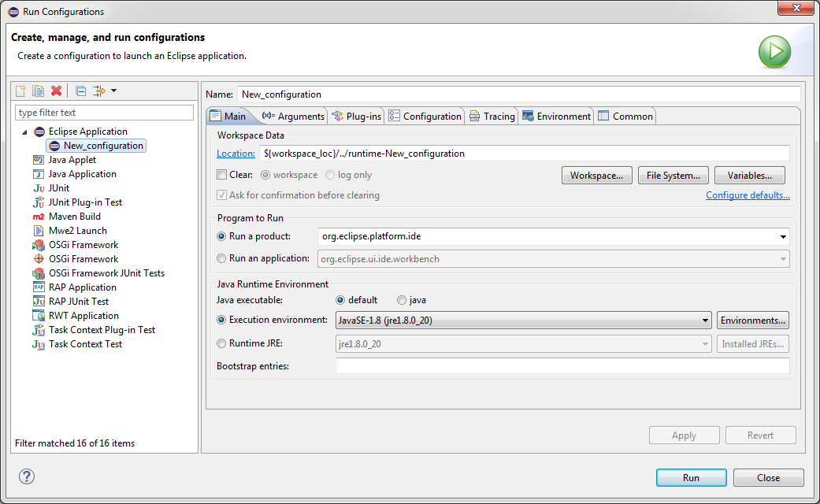Select the log only radio button

click(330, 175)
